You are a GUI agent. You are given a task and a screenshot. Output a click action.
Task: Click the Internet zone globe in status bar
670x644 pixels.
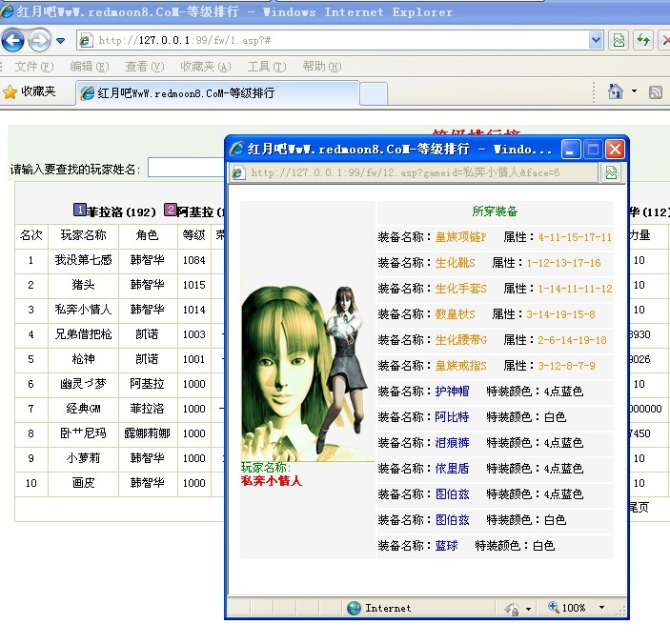pyautogui.click(x=355, y=608)
